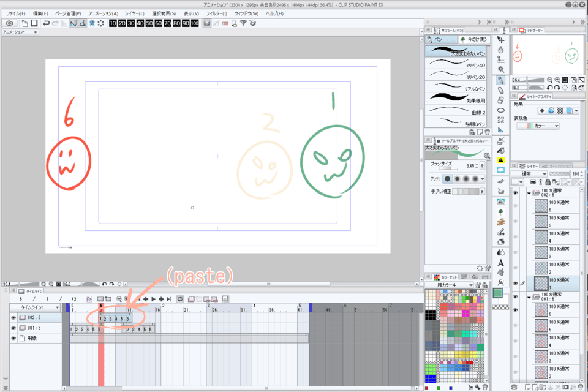Toggle loop playback in the timeline
The height and width of the screenshot is (392, 588).
point(180,299)
